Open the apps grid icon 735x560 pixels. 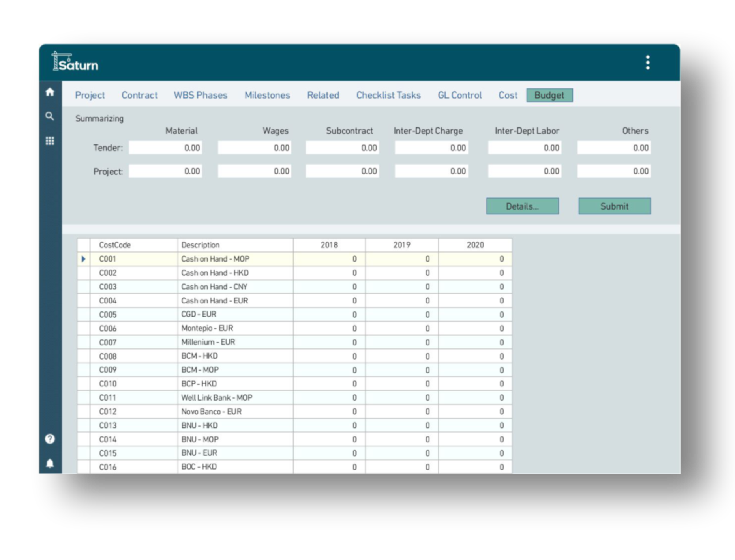[50, 141]
